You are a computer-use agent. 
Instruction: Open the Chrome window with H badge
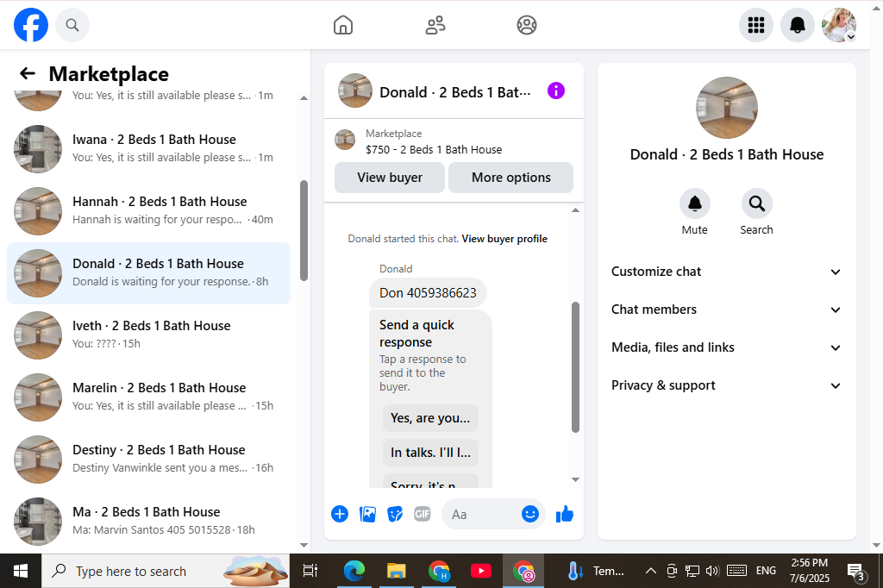[439, 571]
